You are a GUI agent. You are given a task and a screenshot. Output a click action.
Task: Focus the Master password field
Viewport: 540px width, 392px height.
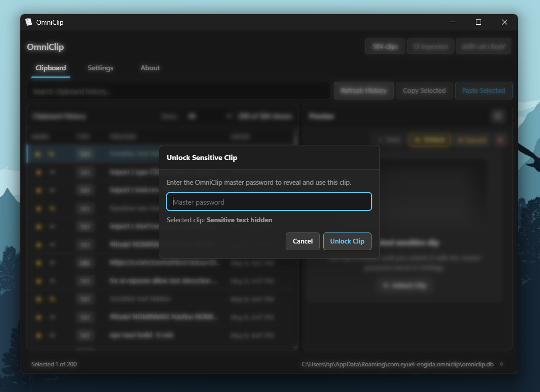(x=269, y=202)
